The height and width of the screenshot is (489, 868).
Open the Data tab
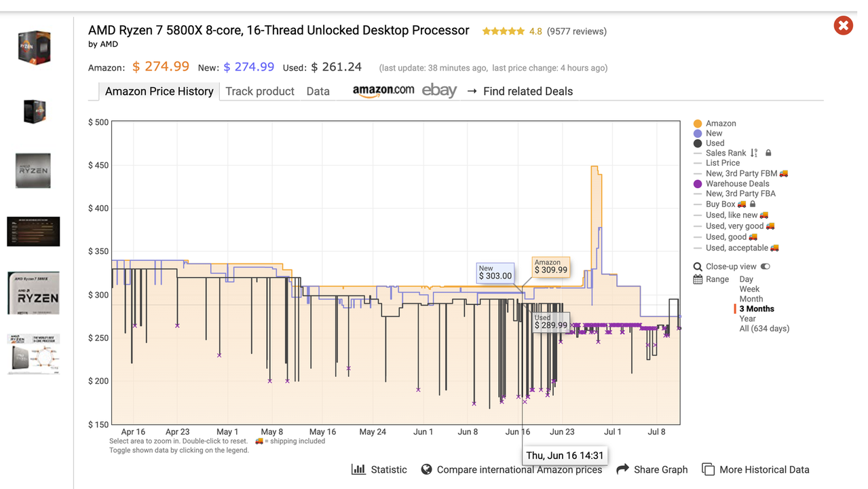318,91
